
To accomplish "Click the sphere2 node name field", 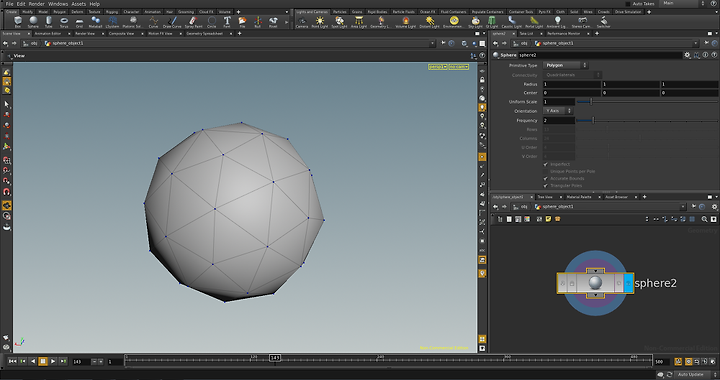I will (599, 55).
